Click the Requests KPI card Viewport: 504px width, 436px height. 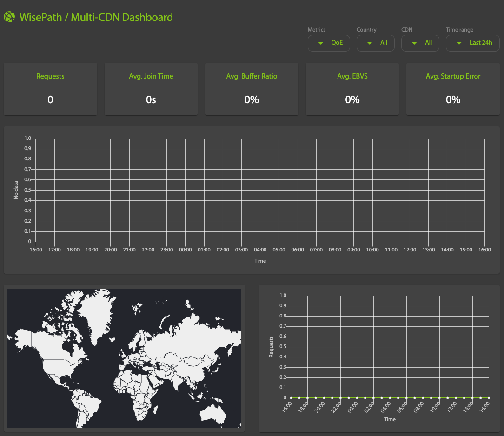50,88
